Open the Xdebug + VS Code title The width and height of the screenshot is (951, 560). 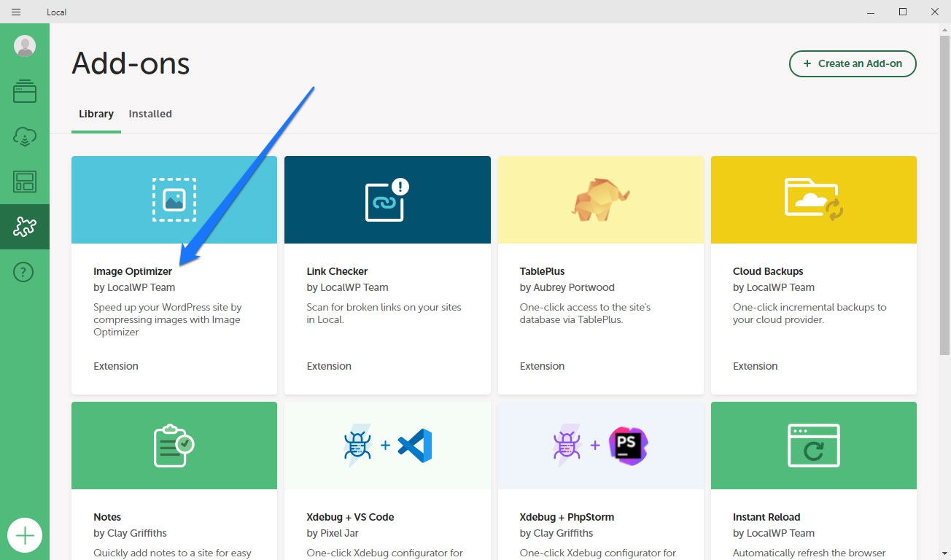[x=350, y=517]
